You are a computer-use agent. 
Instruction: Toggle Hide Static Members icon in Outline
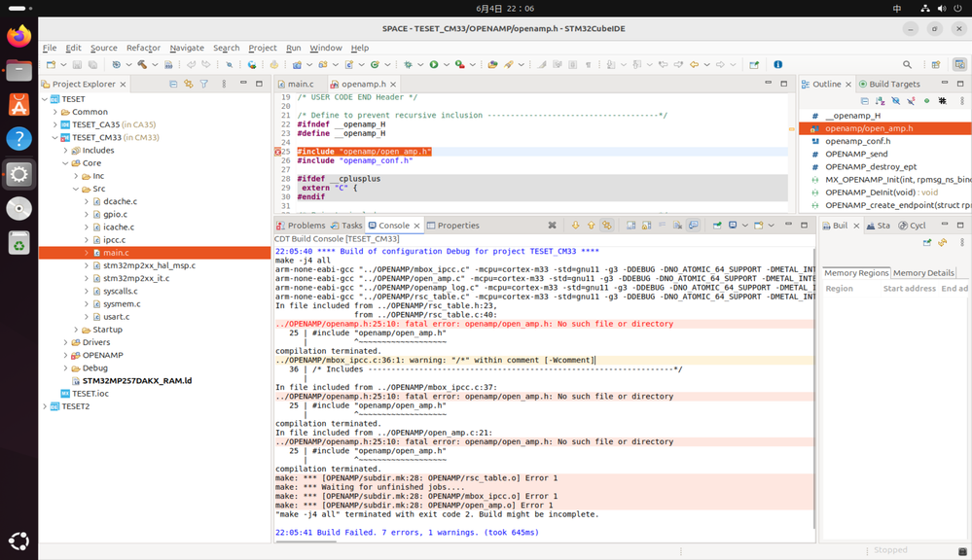point(912,100)
